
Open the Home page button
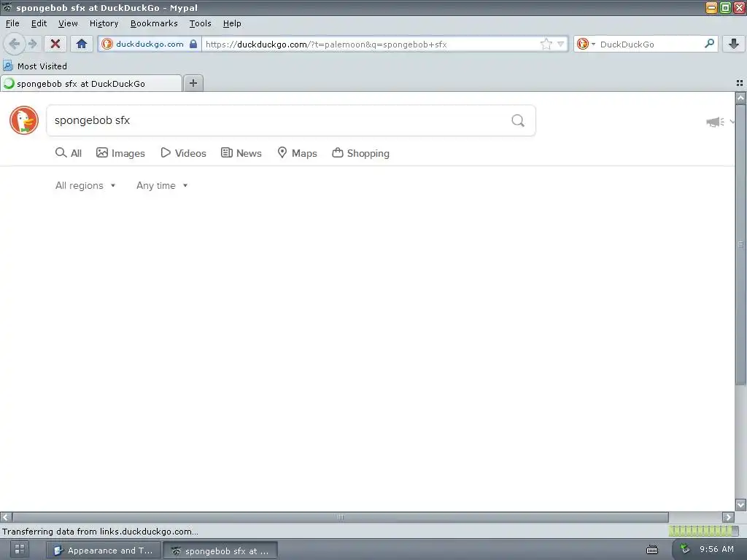point(82,44)
